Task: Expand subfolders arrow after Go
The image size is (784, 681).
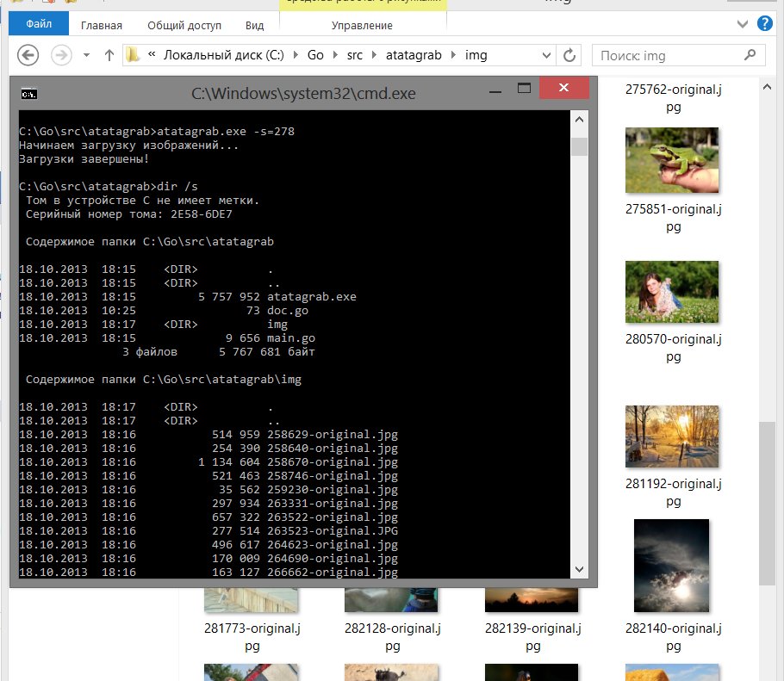Action: 335,54
